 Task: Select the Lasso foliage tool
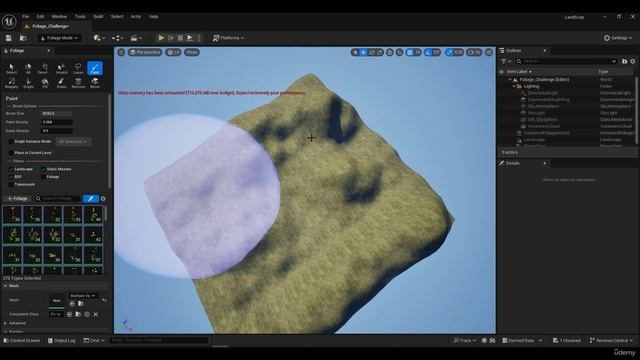78,68
